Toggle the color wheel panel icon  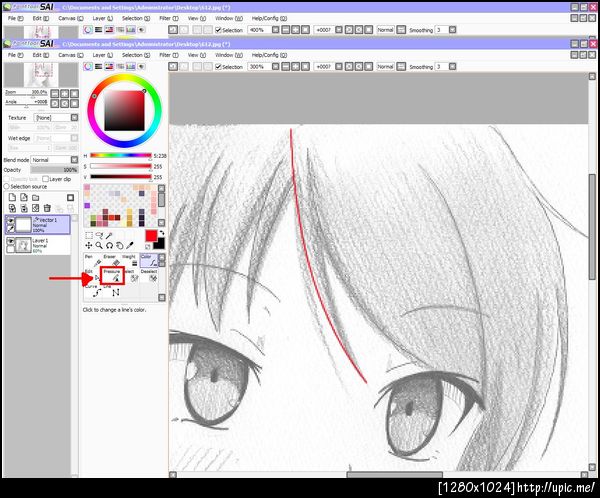click(88, 67)
